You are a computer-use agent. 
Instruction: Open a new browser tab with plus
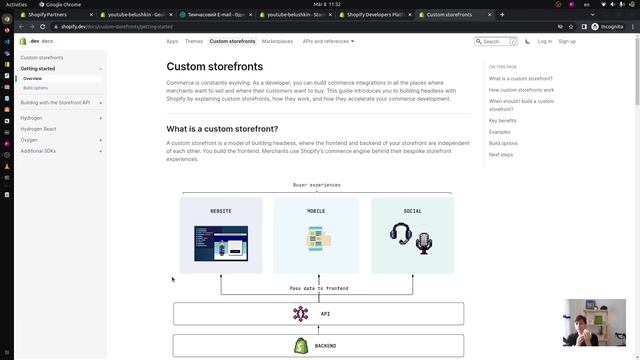502,15
